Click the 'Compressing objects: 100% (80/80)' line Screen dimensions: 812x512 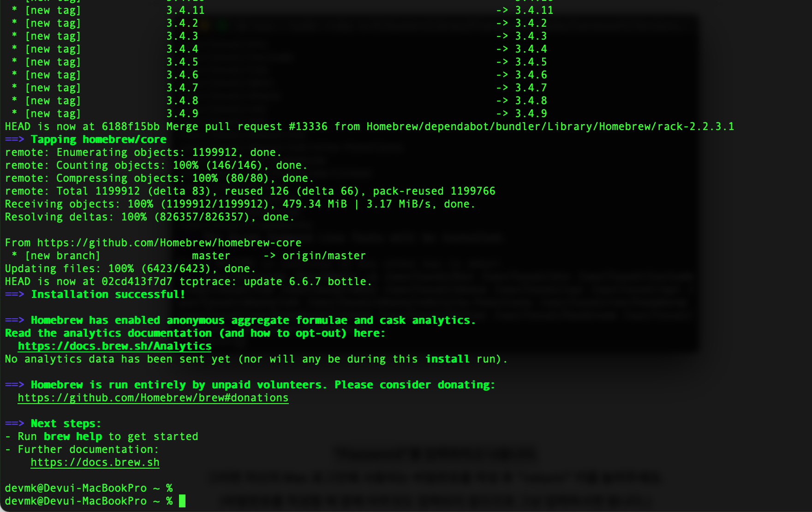(x=159, y=178)
